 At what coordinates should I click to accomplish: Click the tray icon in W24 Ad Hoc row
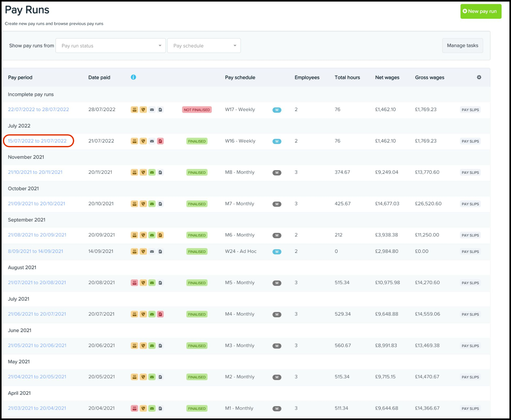click(x=134, y=251)
